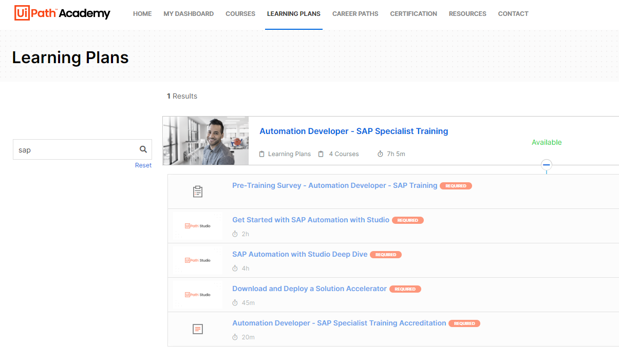Click the search magnifier icon

point(143,149)
